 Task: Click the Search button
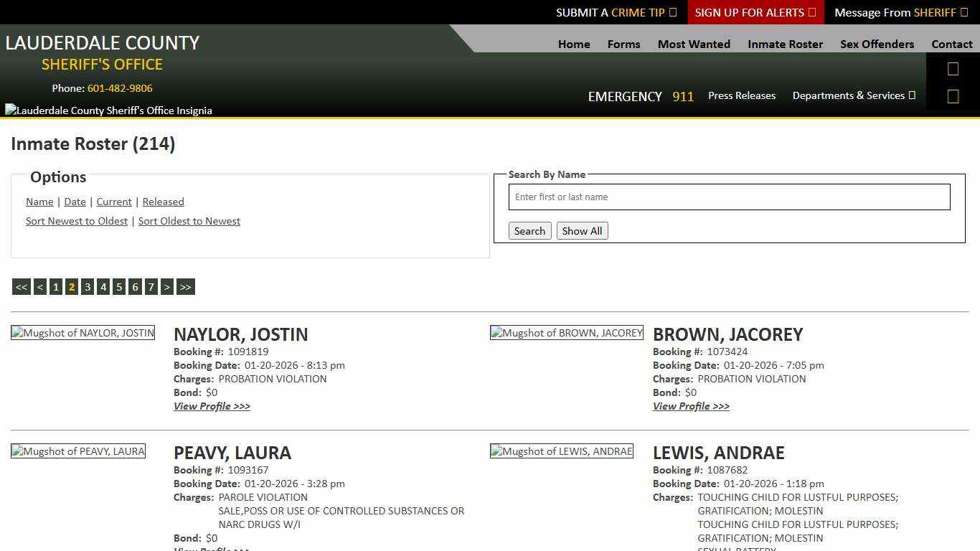529,230
